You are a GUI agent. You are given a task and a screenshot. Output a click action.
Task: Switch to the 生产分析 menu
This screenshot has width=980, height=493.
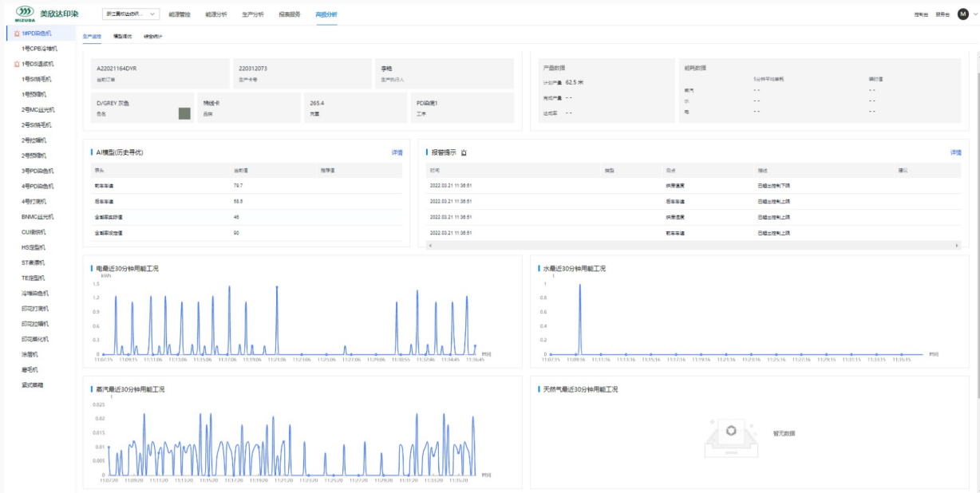pos(252,14)
